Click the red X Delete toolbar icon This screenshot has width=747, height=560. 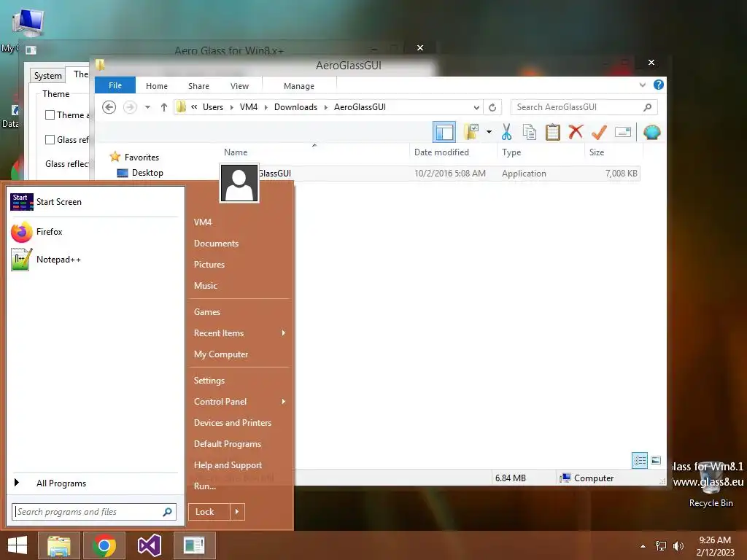[x=576, y=131]
